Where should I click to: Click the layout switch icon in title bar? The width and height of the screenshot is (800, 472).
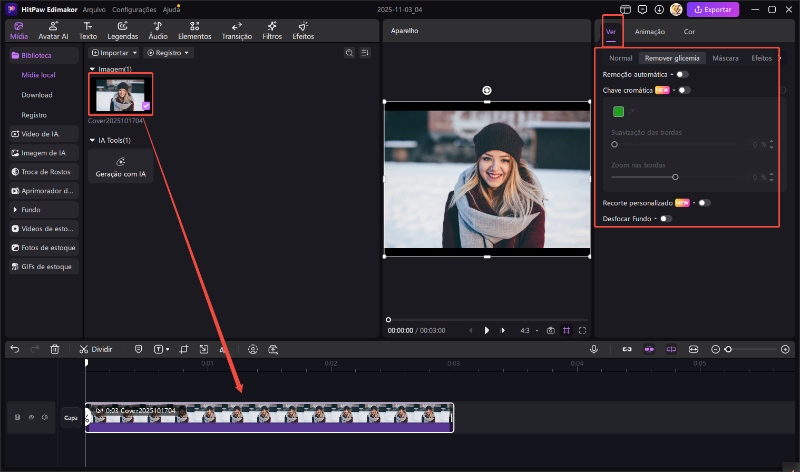pos(625,9)
